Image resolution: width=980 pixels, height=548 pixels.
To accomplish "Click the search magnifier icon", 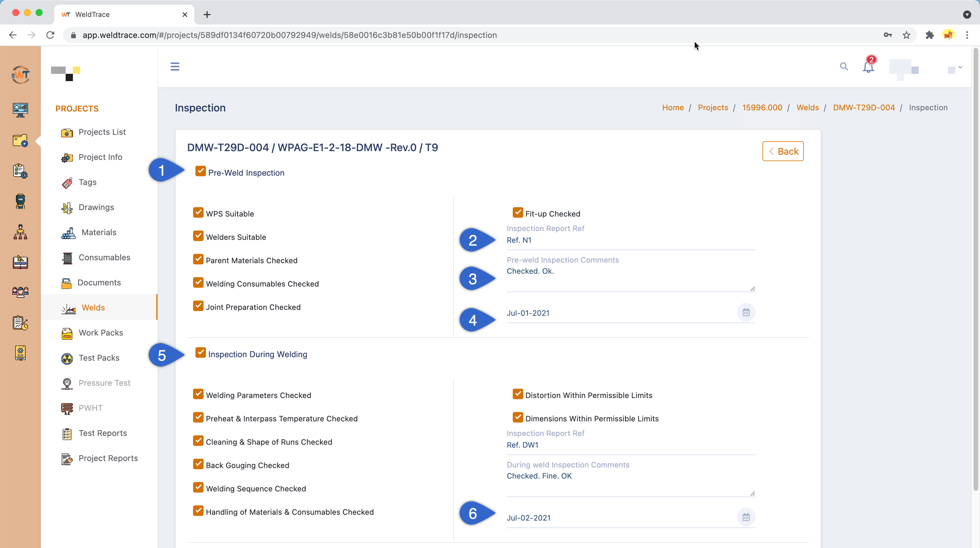I will tap(843, 67).
